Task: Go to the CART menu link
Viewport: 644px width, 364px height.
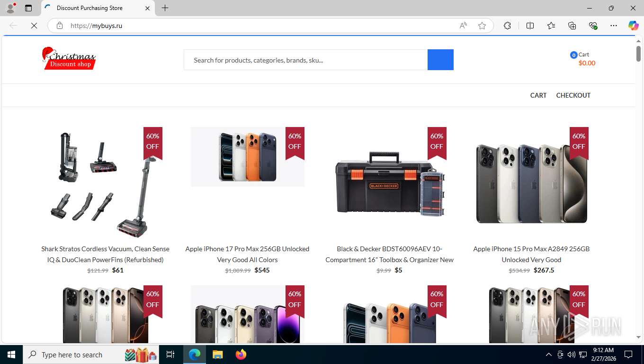Action: pyautogui.click(x=538, y=95)
